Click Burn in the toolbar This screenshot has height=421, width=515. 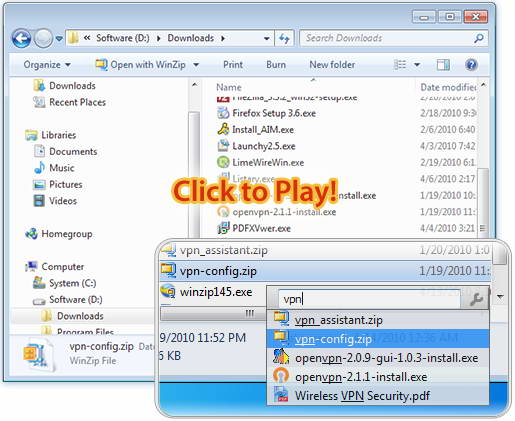click(276, 65)
